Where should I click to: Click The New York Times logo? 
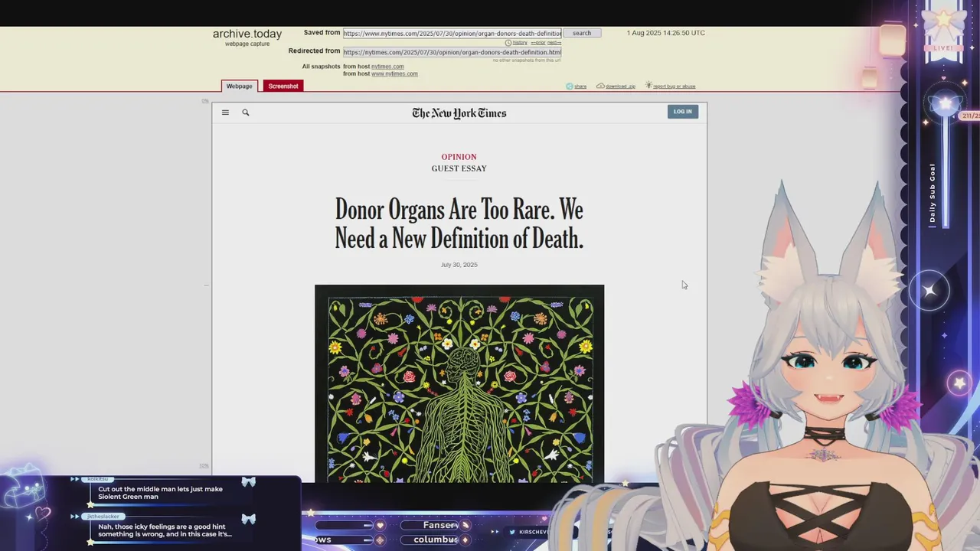(459, 113)
